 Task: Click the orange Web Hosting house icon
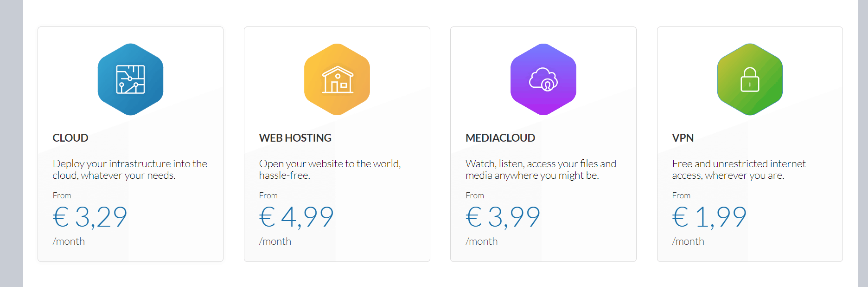coord(337,79)
